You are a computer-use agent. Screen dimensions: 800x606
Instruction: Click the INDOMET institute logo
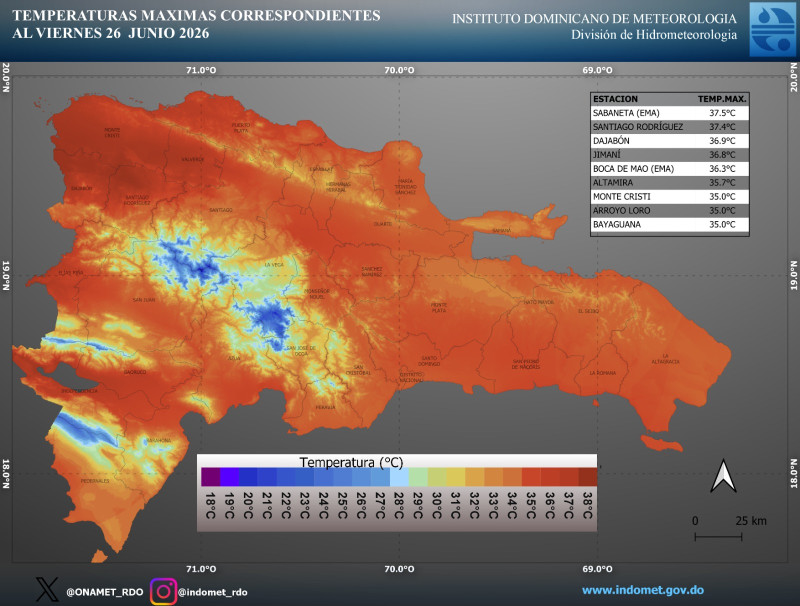tap(772, 30)
